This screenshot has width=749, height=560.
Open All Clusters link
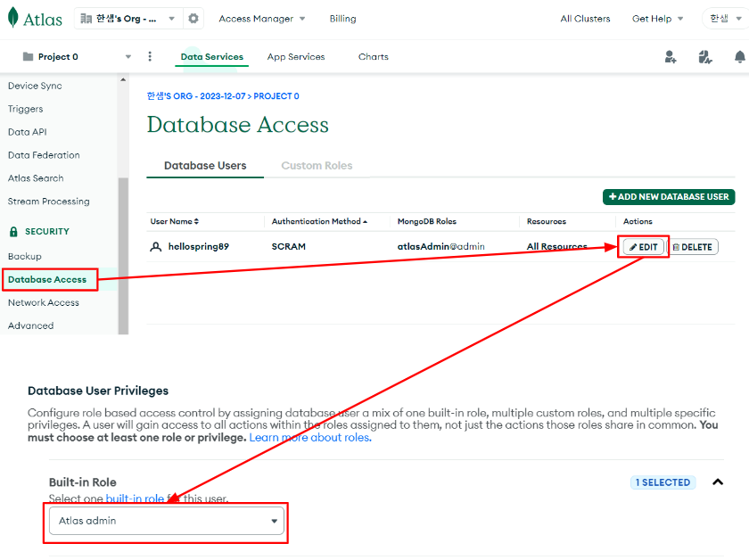(x=585, y=19)
